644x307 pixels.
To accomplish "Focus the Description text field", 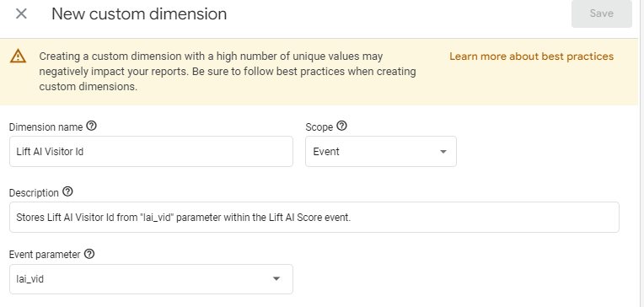I will pos(314,217).
